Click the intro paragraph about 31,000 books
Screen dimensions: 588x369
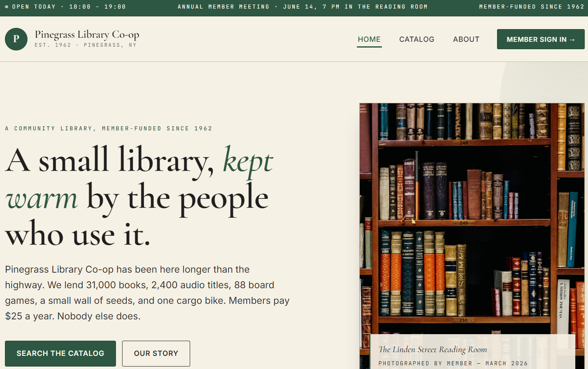[147, 293]
